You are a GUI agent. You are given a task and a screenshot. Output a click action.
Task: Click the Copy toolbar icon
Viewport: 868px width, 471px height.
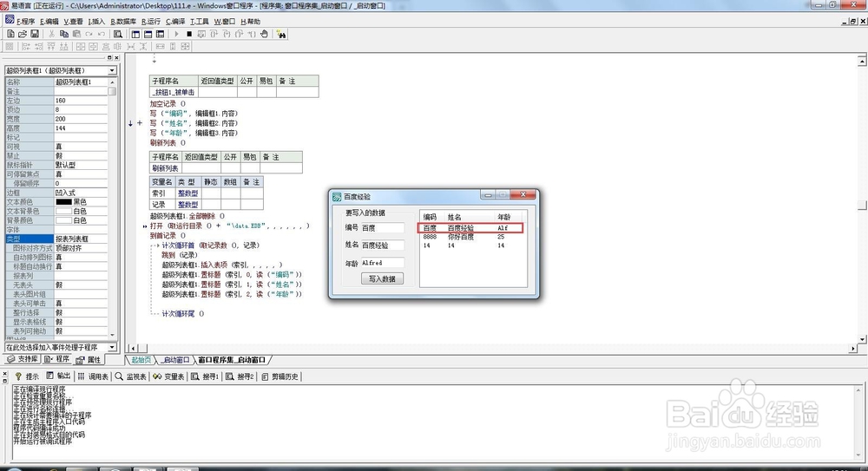(x=64, y=34)
